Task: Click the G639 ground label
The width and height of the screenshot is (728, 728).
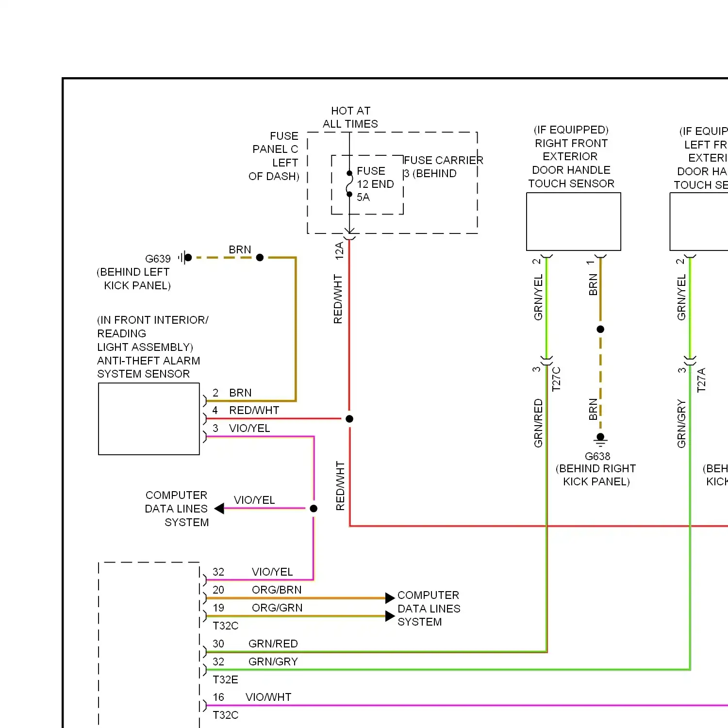Action: 158,259
